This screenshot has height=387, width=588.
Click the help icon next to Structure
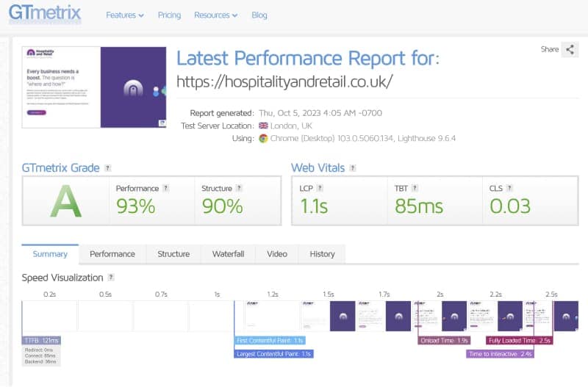coord(238,188)
